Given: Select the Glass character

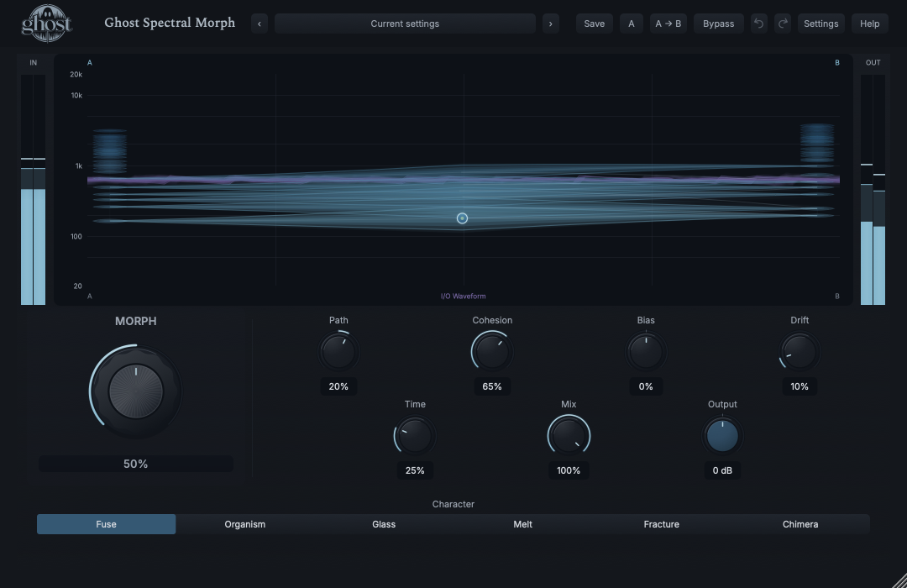Looking at the screenshot, I should [x=384, y=524].
